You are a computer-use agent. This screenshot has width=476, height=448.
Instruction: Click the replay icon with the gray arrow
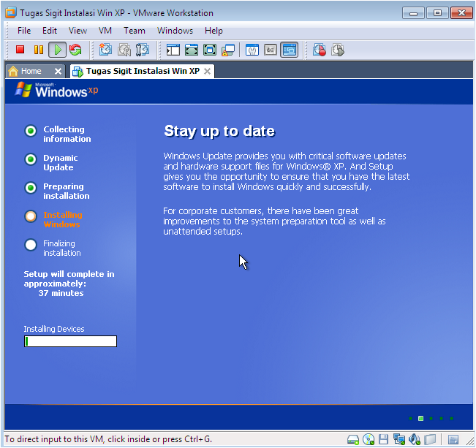338,50
